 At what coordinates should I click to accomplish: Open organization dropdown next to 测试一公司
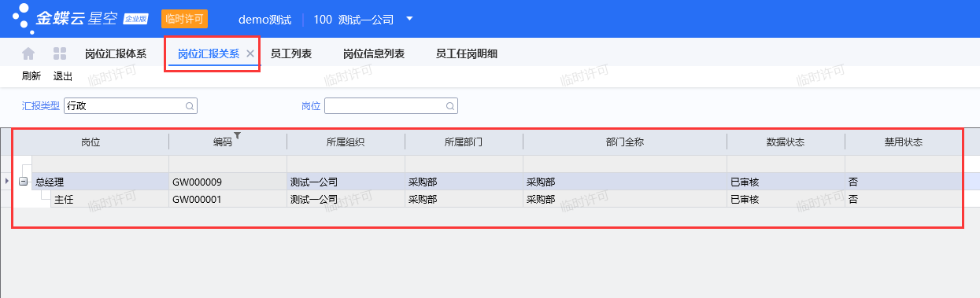coord(409,18)
